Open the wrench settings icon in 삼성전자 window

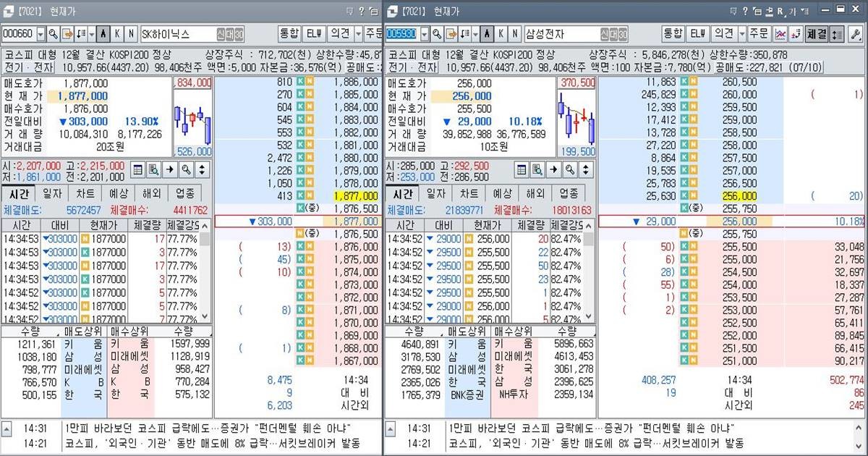coord(856,34)
